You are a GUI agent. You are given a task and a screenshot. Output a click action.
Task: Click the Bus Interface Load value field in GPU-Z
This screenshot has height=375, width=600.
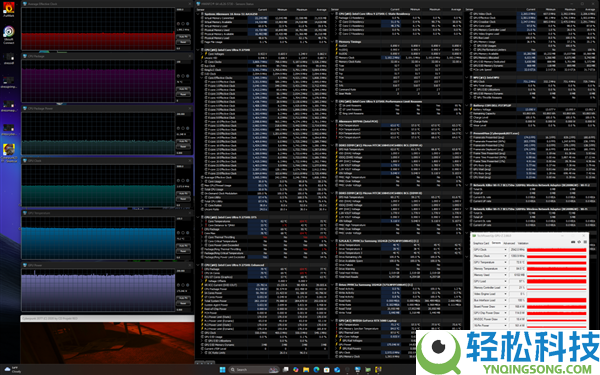(518, 300)
